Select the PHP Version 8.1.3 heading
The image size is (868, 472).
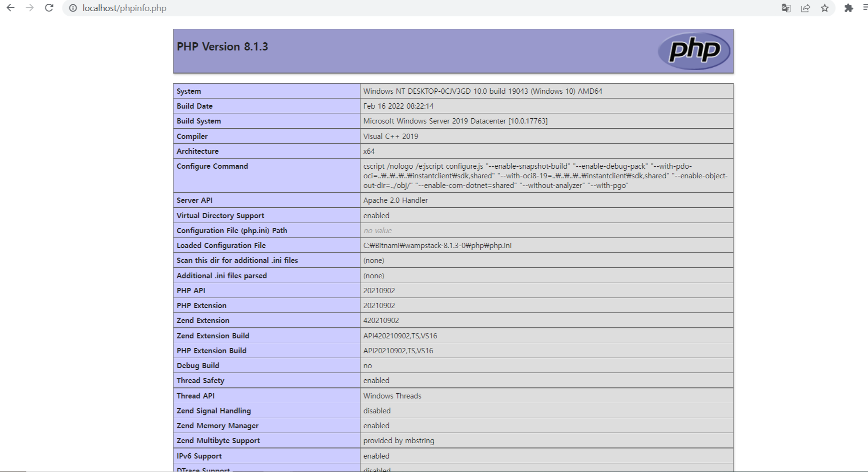tap(222, 47)
